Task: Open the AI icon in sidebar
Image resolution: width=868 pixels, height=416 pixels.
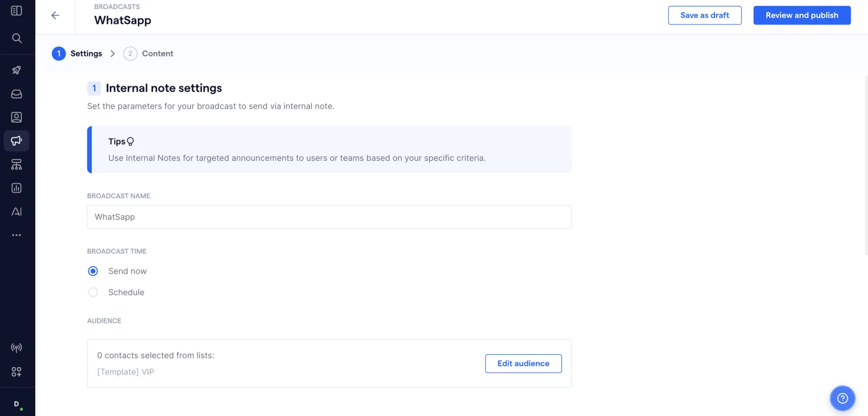Action: [x=17, y=212]
